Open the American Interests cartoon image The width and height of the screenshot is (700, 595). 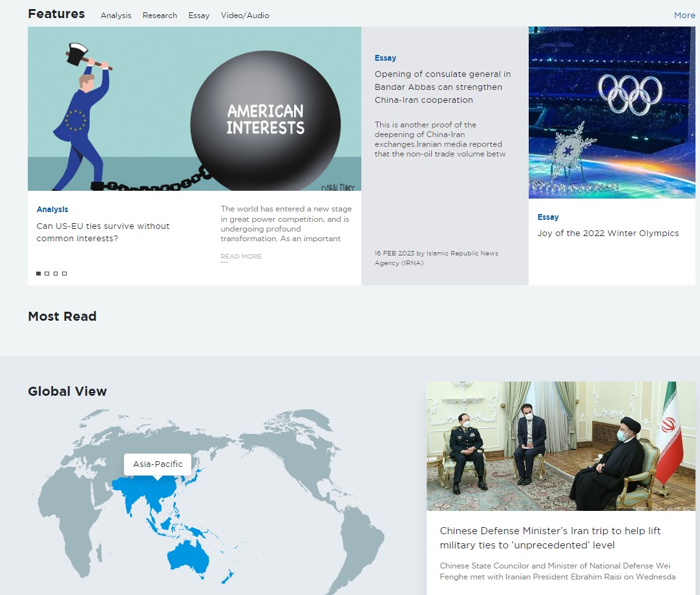(x=194, y=109)
